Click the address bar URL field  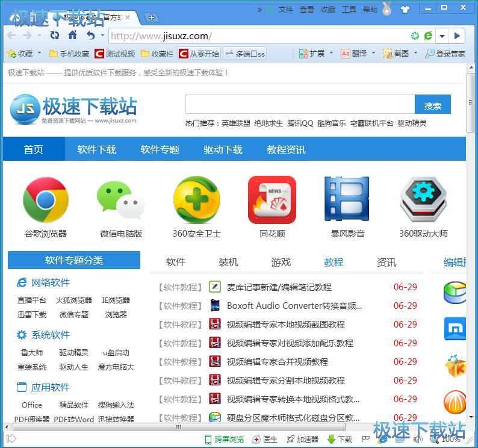pos(259,36)
